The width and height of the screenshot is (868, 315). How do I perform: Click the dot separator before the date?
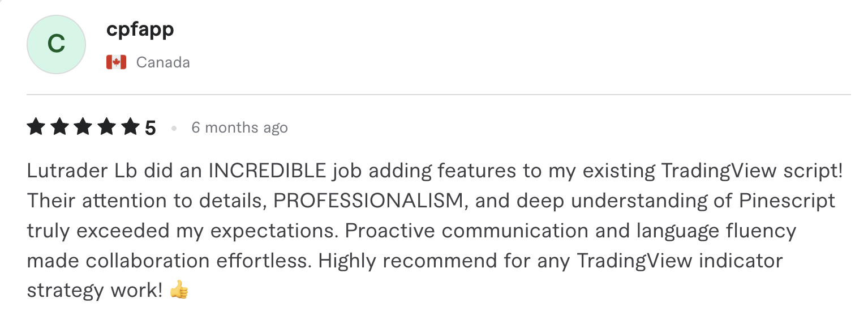[174, 129]
